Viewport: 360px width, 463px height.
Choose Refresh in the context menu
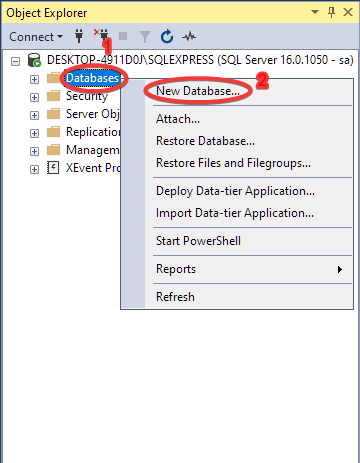coord(249,297)
